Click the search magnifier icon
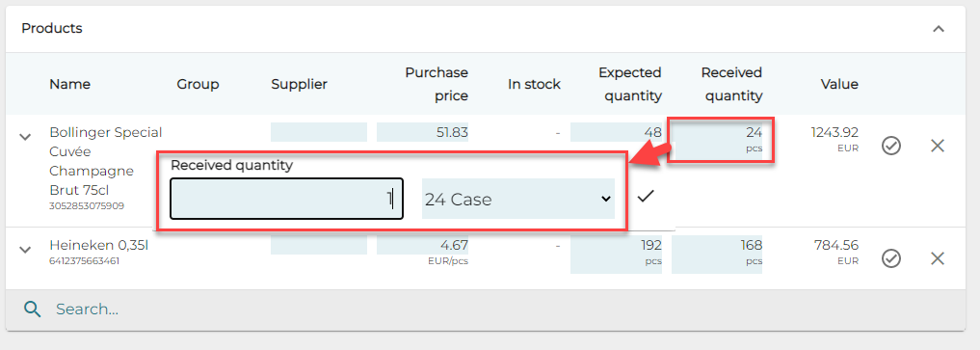Viewport: 980px width, 350px height. pos(33,309)
